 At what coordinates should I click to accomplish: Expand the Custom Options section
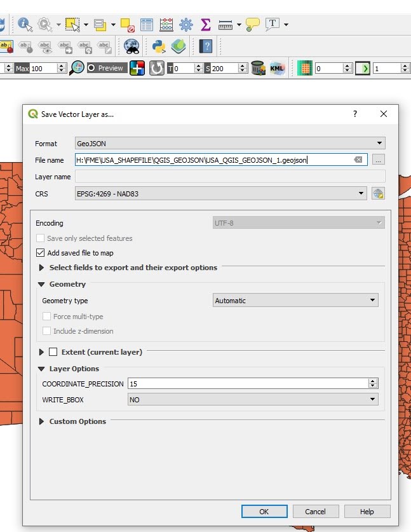(42, 421)
